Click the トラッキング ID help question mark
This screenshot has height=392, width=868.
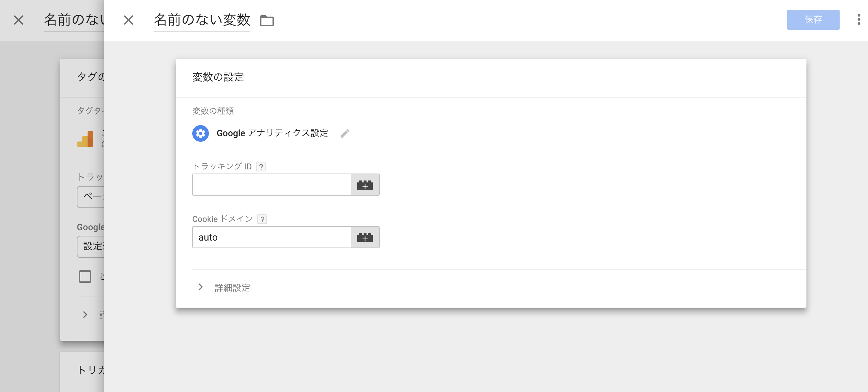click(x=261, y=167)
